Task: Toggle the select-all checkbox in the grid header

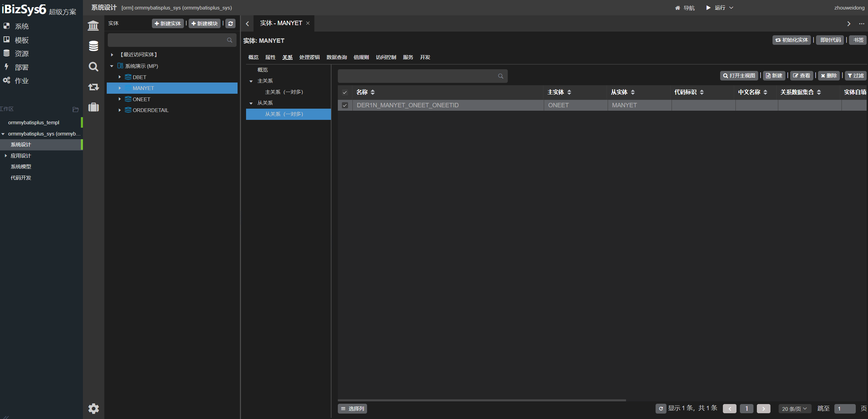Action: [345, 92]
